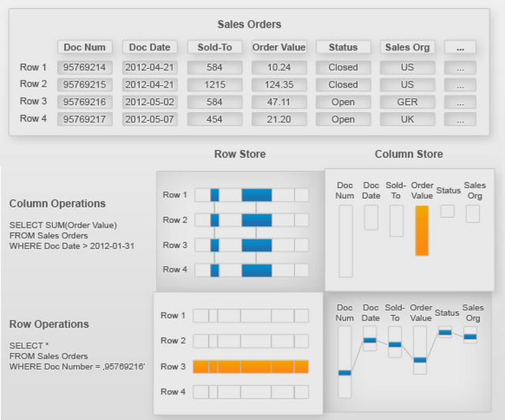Select the 124.35 order value cell

point(279,84)
